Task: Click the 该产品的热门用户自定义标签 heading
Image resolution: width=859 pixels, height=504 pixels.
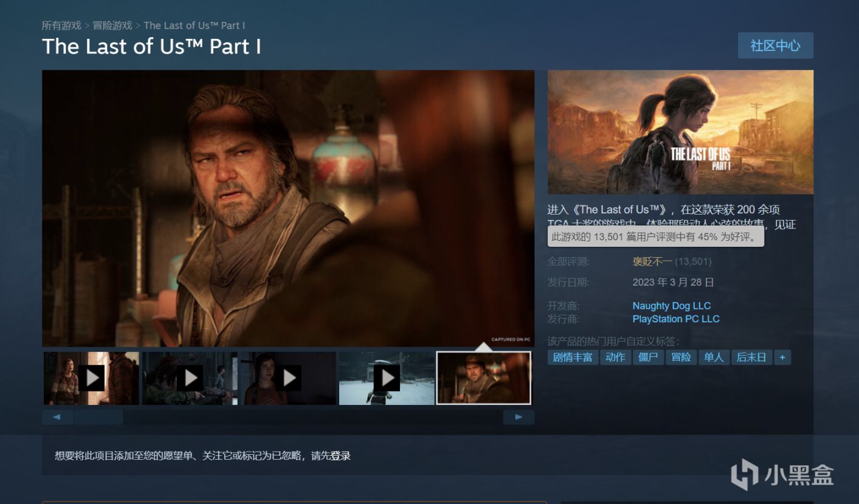Action: [613, 341]
